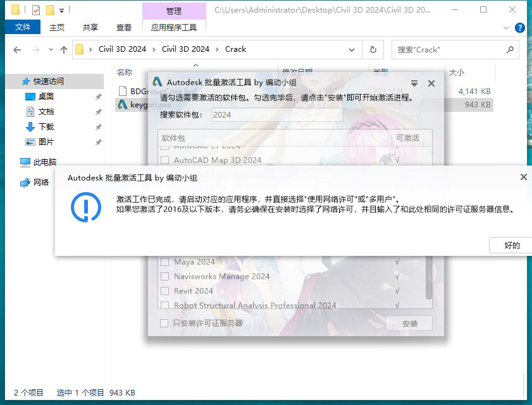This screenshot has width=532, height=405.
Task: Click the Autodesk logo in tool title bar
Action: tap(157, 82)
